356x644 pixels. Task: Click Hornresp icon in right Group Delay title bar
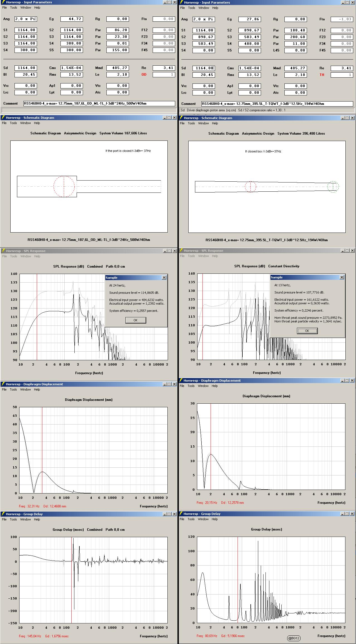[x=181, y=514]
